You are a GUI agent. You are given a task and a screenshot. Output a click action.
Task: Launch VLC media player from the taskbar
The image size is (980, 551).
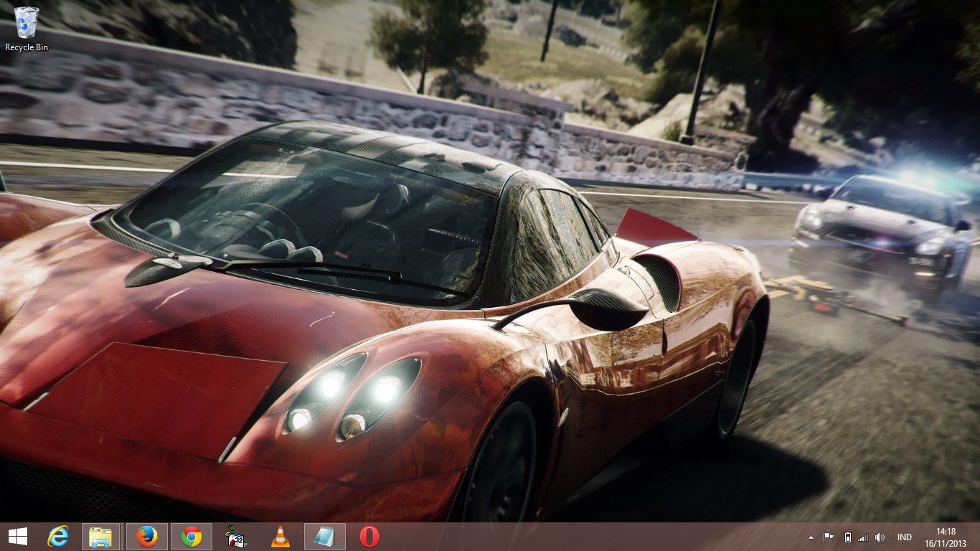(x=281, y=537)
